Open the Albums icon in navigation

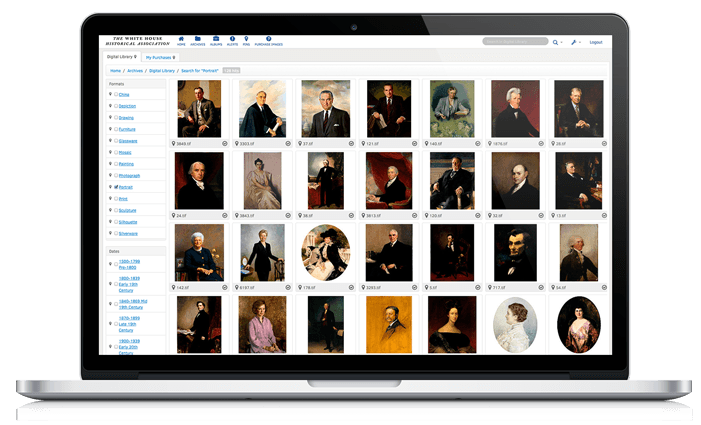(217, 40)
